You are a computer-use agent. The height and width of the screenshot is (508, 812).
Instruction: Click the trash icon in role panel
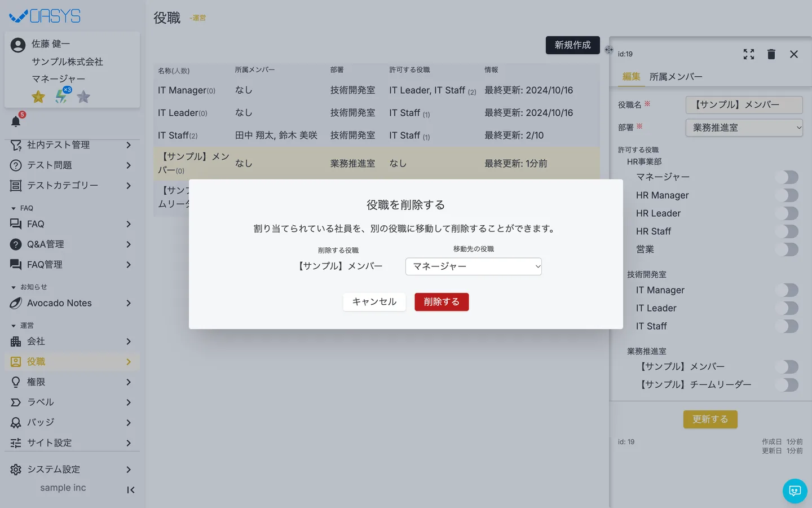tap(771, 54)
